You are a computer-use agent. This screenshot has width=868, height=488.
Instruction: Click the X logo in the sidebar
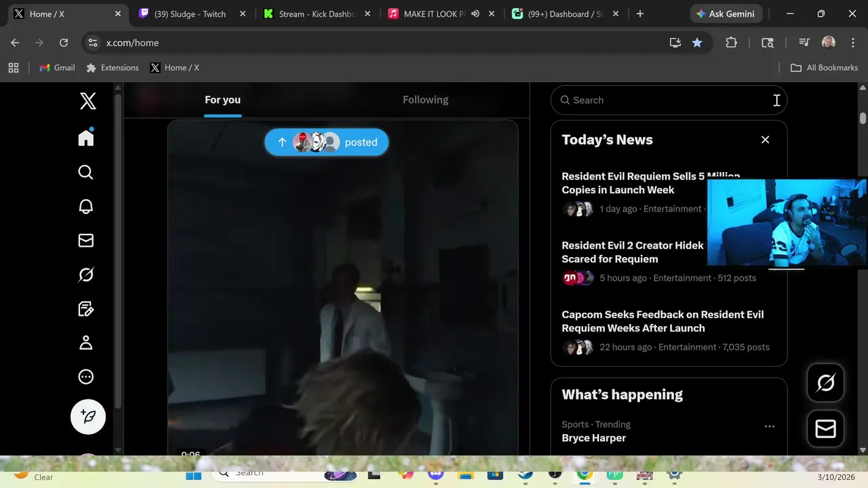pos(88,101)
